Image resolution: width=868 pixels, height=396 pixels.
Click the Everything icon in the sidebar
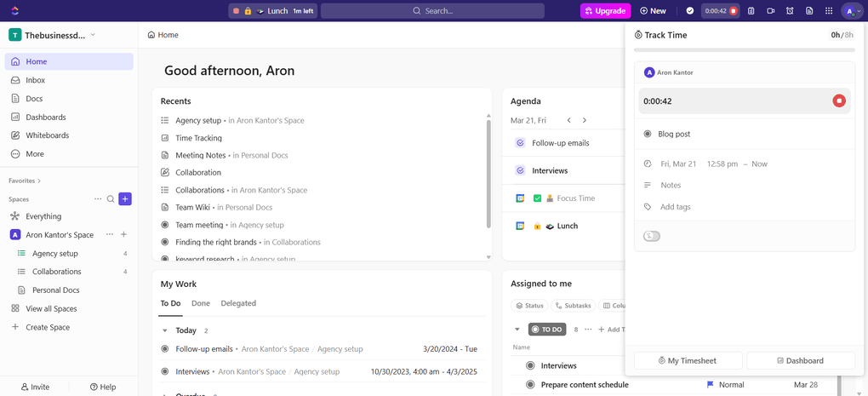[x=15, y=216]
